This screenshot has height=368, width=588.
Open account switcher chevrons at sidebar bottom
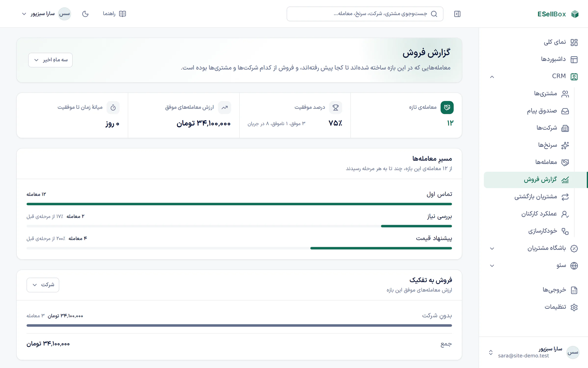coord(491,353)
